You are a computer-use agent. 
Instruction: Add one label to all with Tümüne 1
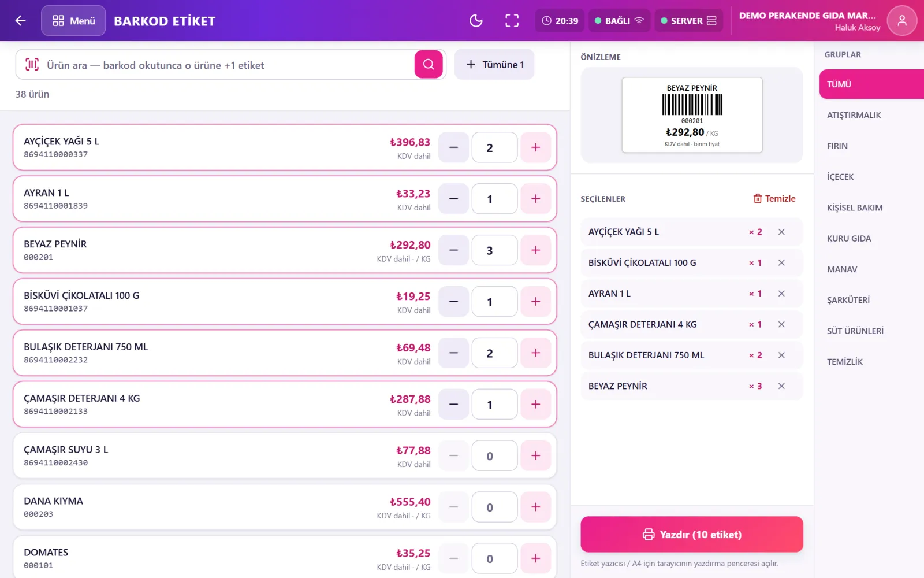(x=494, y=64)
